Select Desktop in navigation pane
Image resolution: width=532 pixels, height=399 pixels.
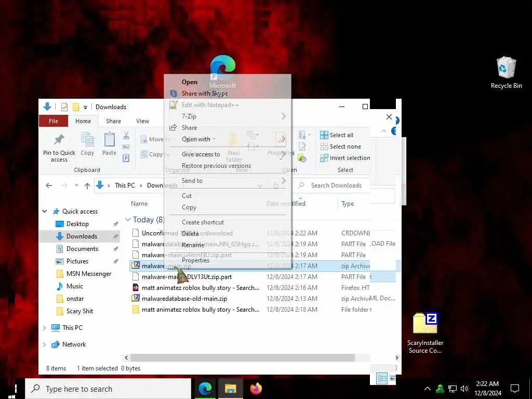pyautogui.click(x=77, y=224)
